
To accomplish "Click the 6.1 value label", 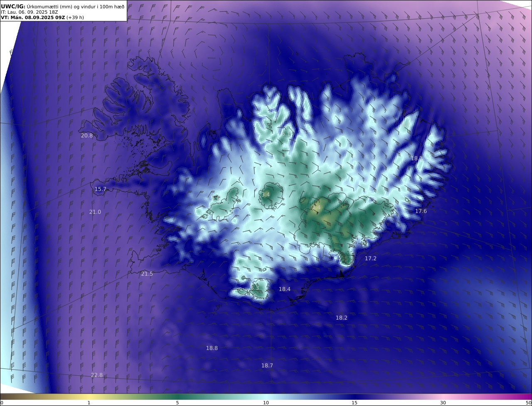I will [x=285, y=134].
